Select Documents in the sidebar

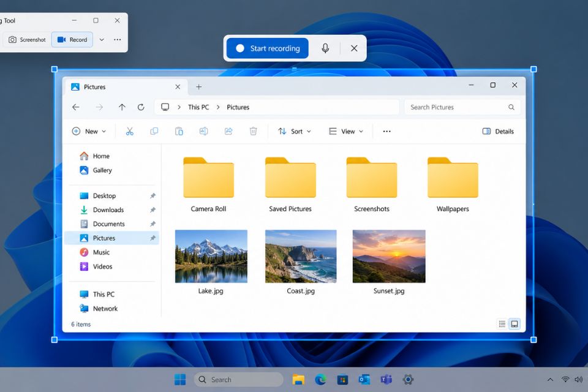[x=113, y=224]
